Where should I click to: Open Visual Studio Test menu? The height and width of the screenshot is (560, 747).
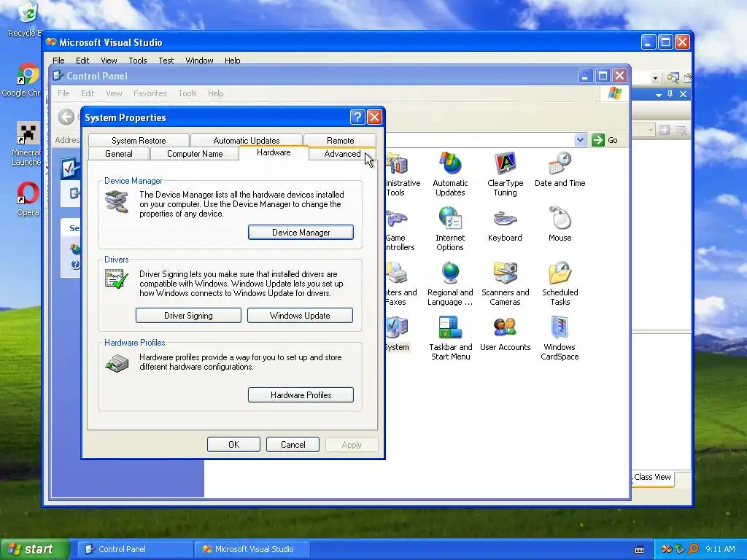(x=166, y=61)
